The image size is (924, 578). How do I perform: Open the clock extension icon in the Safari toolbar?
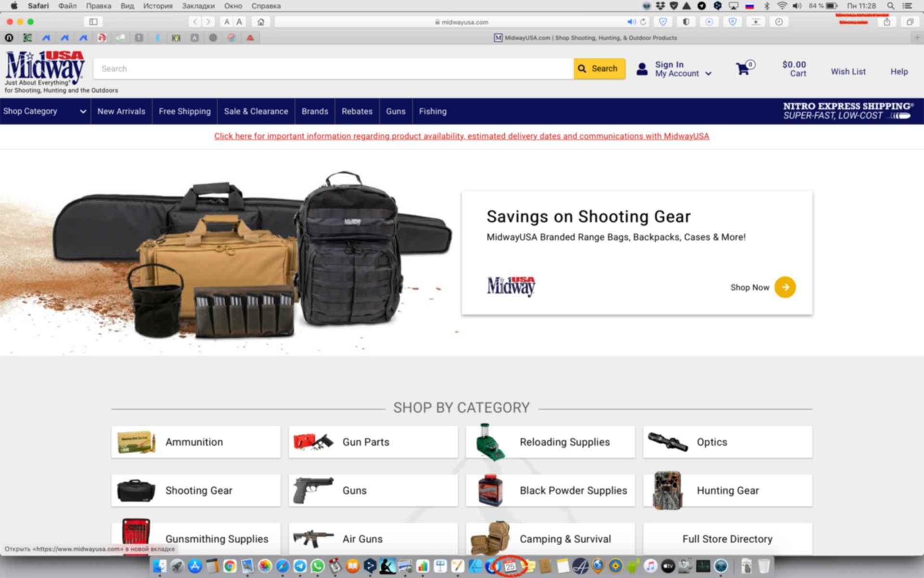pyautogui.click(x=779, y=22)
